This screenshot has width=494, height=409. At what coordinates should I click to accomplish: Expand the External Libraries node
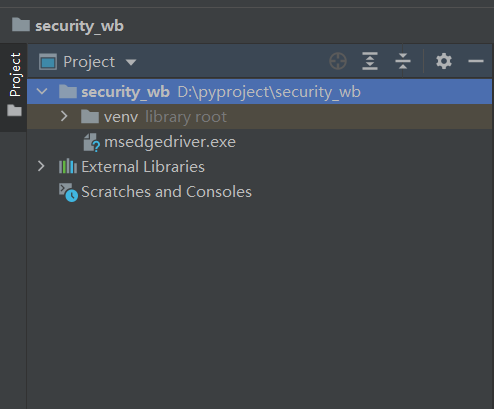pyautogui.click(x=41, y=166)
